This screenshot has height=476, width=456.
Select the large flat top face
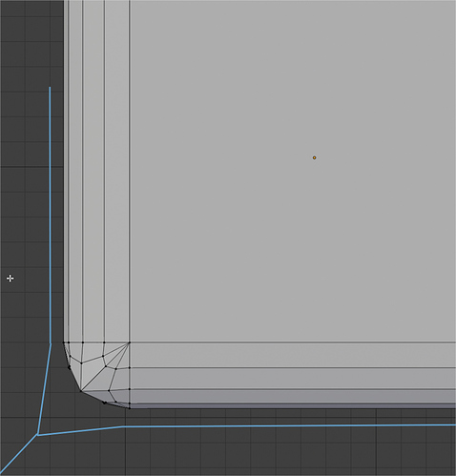point(293,171)
